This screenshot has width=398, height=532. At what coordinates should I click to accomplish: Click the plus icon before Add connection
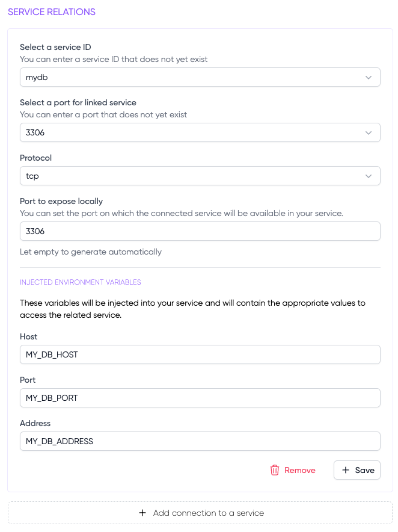[x=142, y=513]
